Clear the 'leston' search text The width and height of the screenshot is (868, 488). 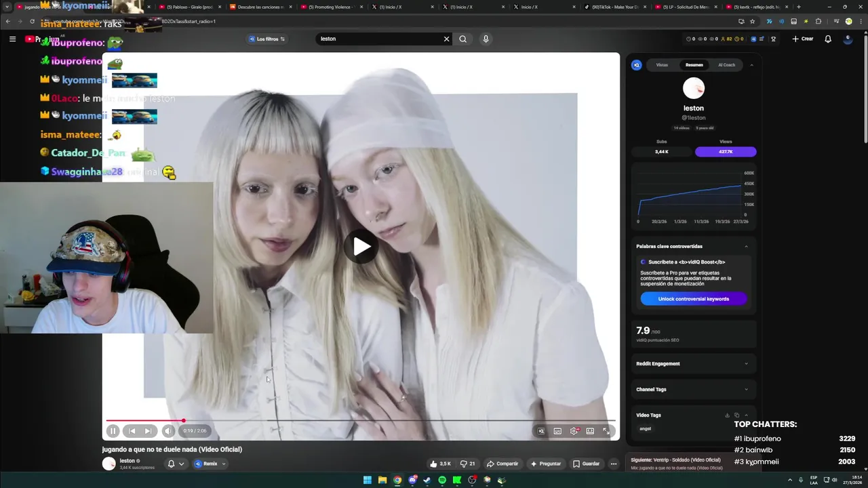446,39
